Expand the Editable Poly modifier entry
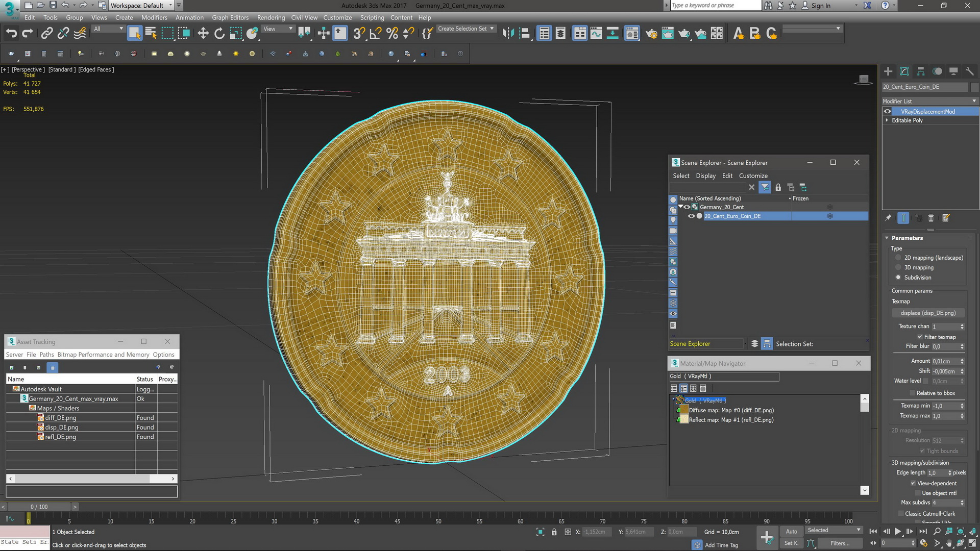The image size is (980, 551). click(x=887, y=121)
